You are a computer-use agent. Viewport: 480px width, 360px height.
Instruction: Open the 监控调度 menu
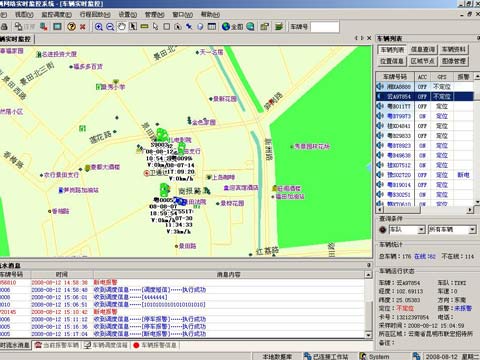(x=56, y=15)
